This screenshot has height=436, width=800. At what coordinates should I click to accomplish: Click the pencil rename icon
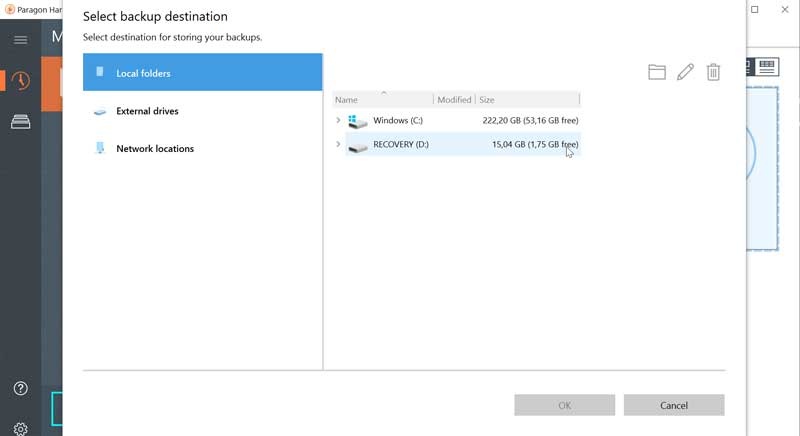point(685,72)
